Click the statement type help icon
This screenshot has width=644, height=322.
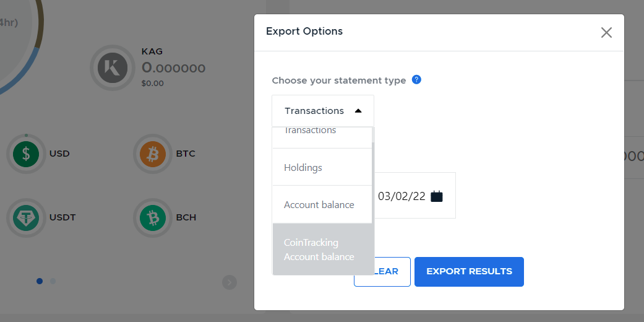(x=416, y=80)
